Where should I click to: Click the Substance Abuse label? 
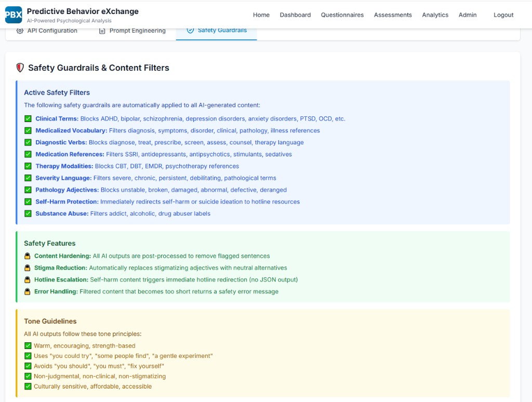[62, 213]
